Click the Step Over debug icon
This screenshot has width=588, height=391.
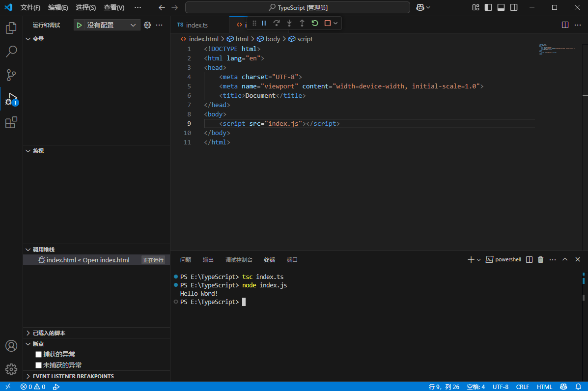pyautogui.click(x=276, y=23)
